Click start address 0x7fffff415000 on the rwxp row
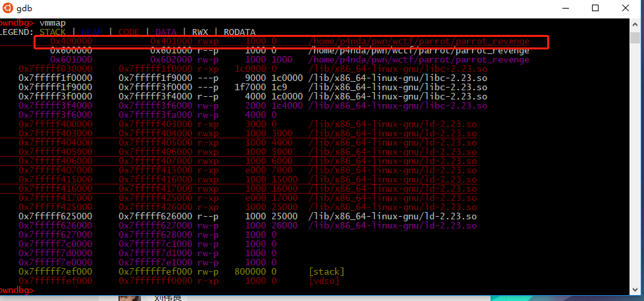The image size is (644, 301). pos(55,179)
